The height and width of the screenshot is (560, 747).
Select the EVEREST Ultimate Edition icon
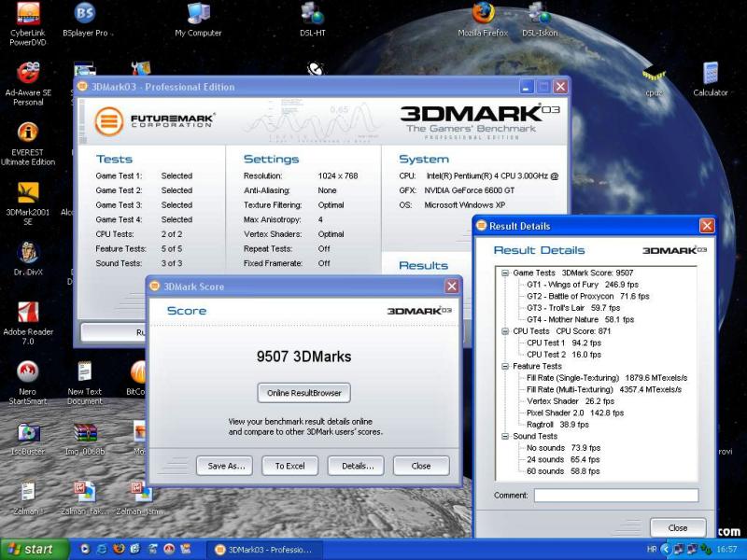click(28, 133)
